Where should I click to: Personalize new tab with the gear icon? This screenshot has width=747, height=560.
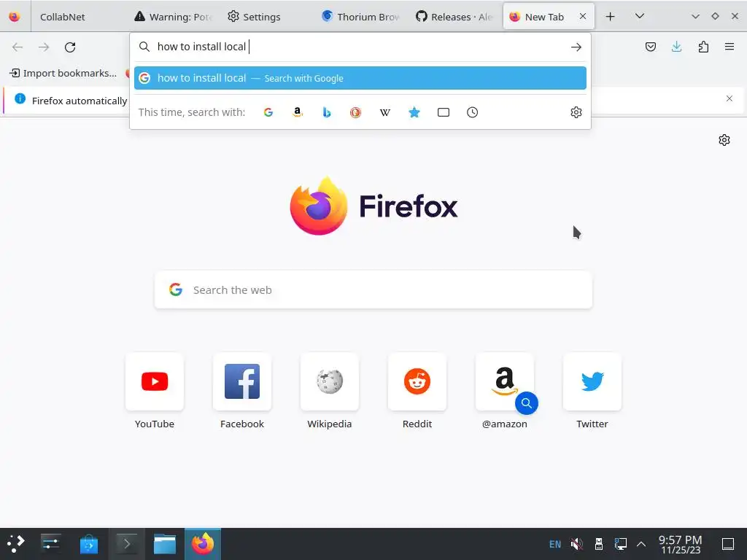pos(724,140)
